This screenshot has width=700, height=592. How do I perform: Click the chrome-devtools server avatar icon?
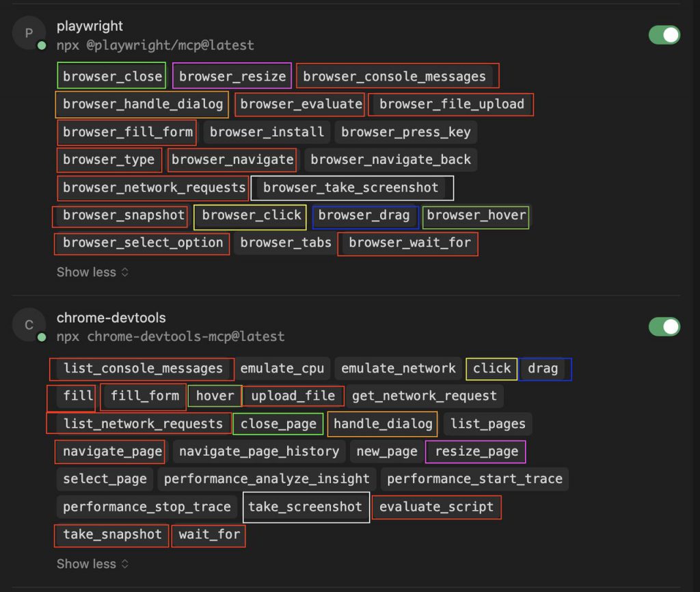[29, 325]
